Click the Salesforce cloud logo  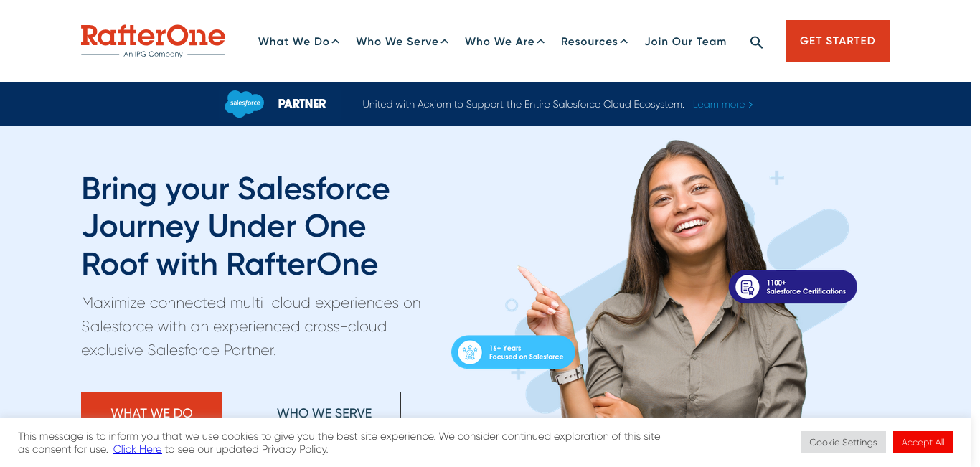pos(244,104)
